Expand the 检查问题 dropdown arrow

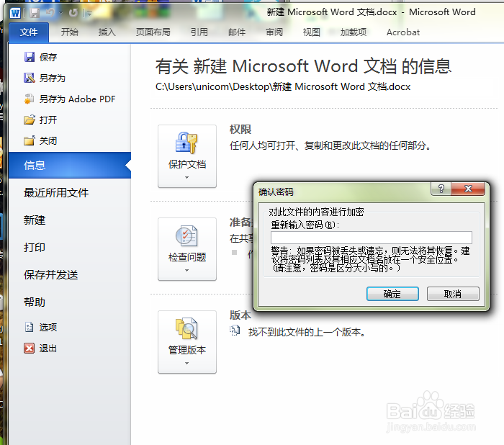pyautogui.click(x=186, y=271)
